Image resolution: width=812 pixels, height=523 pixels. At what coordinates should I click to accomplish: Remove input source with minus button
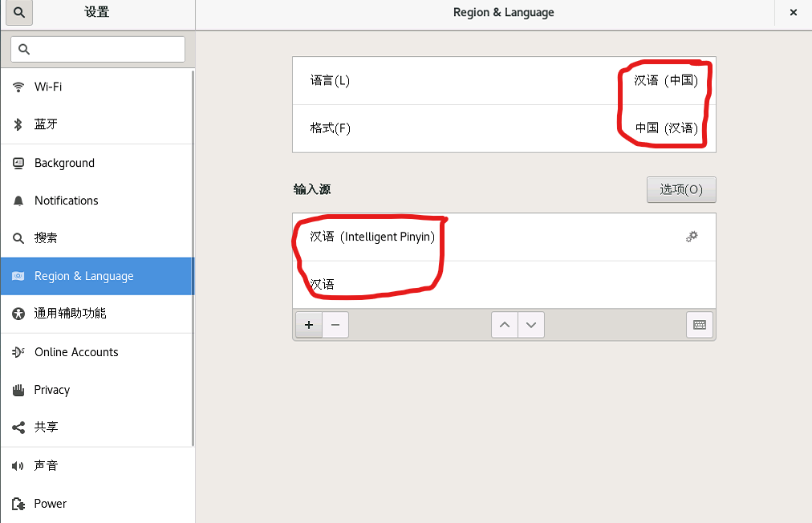(335, 325)
